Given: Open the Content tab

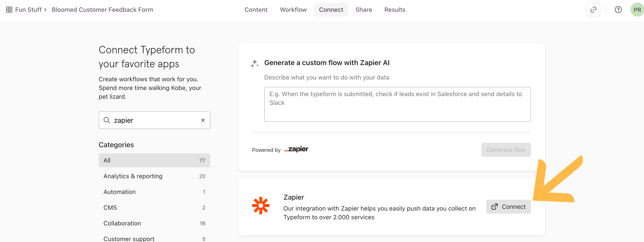Looking at the screenshot, I should pos(256,10).
